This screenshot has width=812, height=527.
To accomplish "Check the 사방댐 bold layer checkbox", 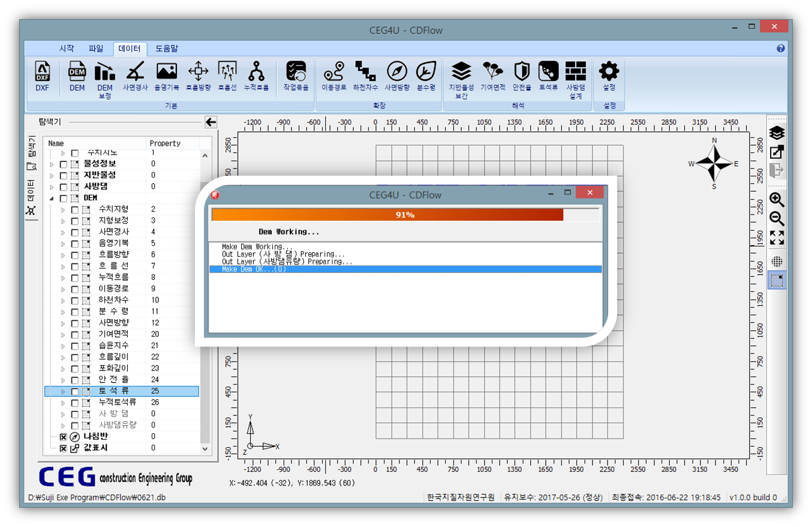I will pyautogui.click(x=64, y=187).
